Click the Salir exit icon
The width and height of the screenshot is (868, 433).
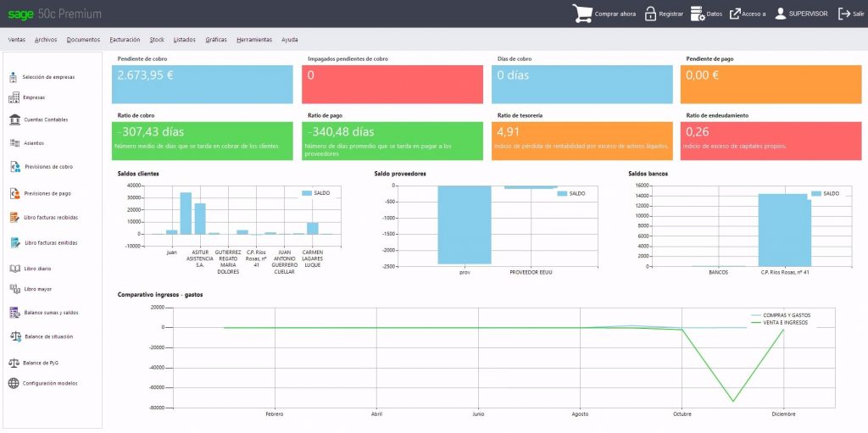(844, 14)
